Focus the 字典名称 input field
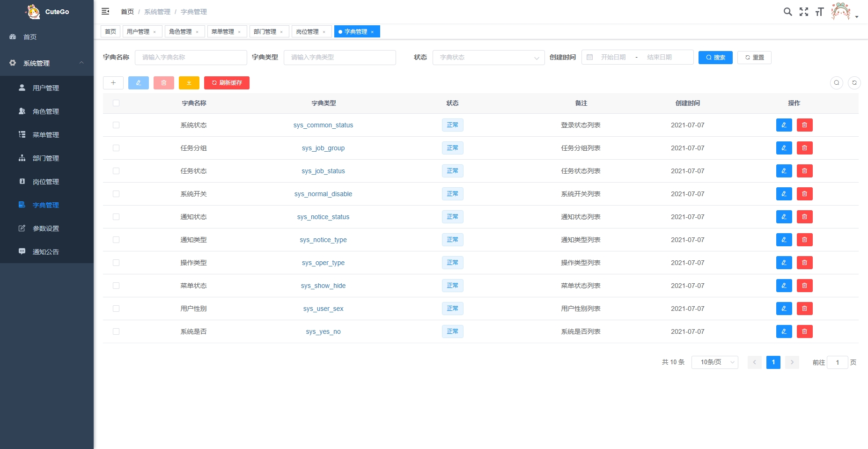Viewport: 868px width, 449px height. coord(191,57)
